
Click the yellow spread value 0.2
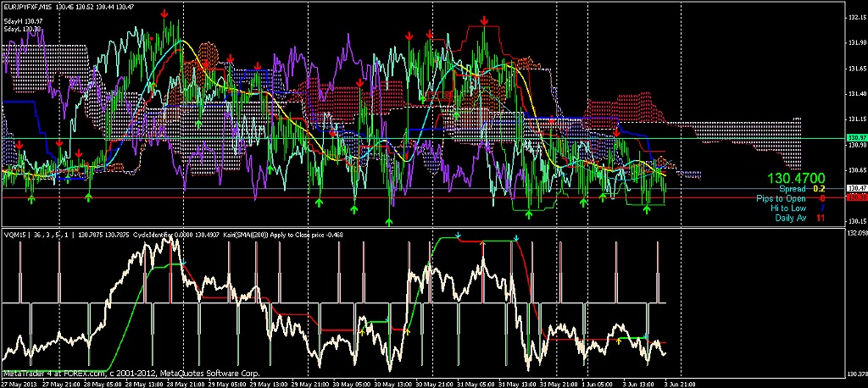(x=820, y=189)
